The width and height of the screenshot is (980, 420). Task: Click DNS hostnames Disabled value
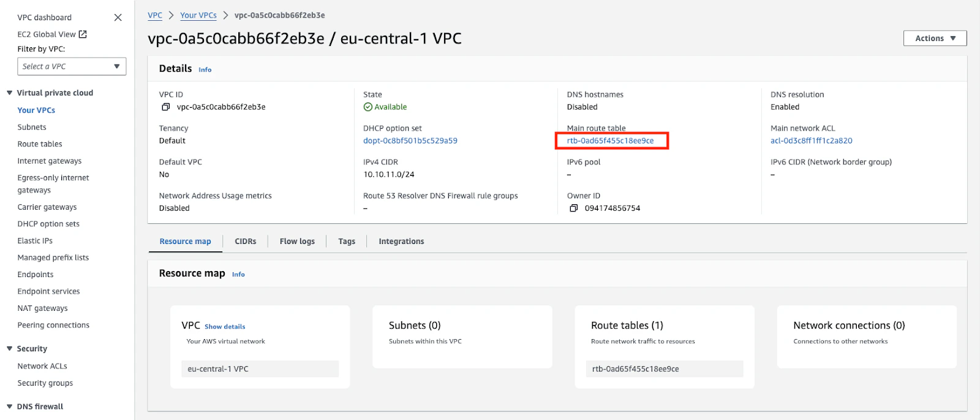[582, 107]
